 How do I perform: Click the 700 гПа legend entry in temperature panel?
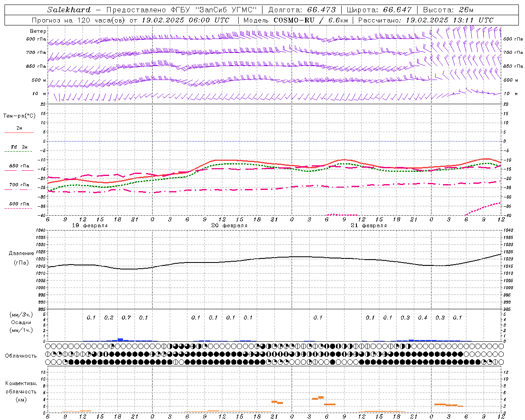pyautogui.click(x=19, y=185)
